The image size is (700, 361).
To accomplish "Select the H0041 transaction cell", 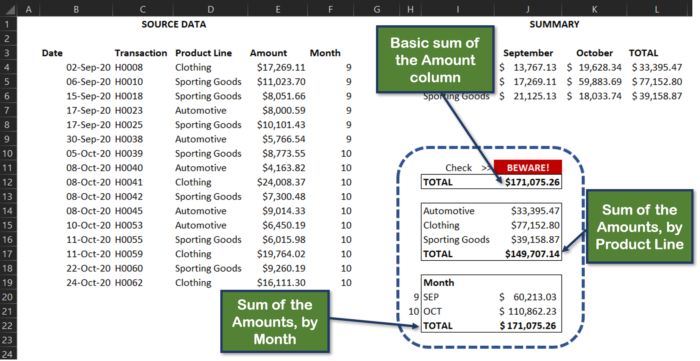I will tap(129, 182).
